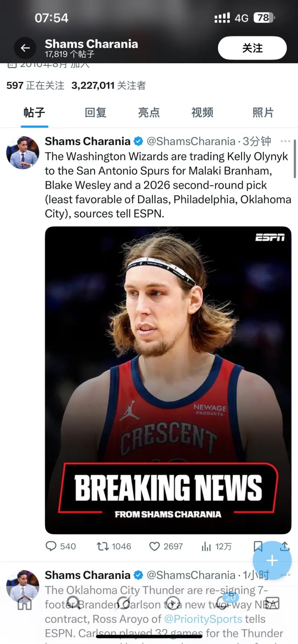The width and height of the screenshot is (298, 644).
Task: Open the search icon in bottom navigation
Action: point(73,603)
